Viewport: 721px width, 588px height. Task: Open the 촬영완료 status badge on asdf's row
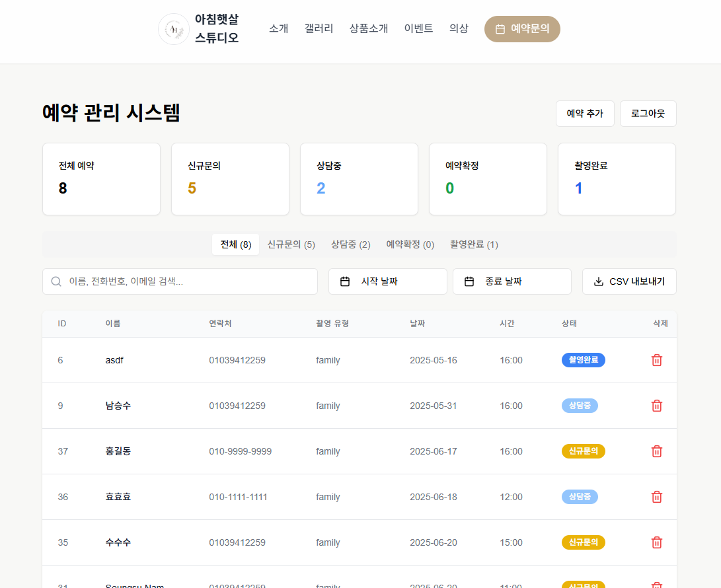click(583, 360)
